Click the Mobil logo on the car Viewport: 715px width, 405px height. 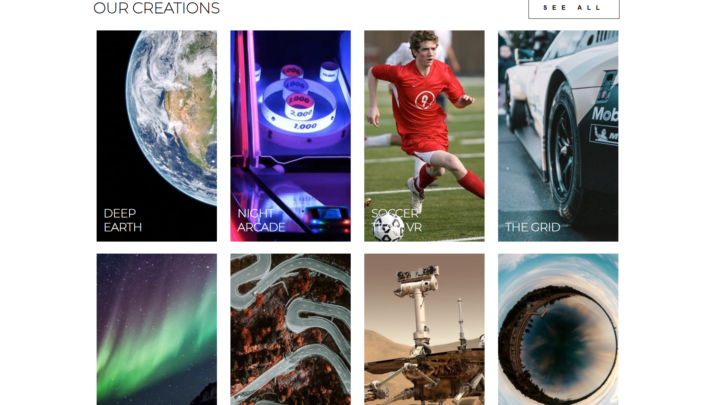point(605,114)
